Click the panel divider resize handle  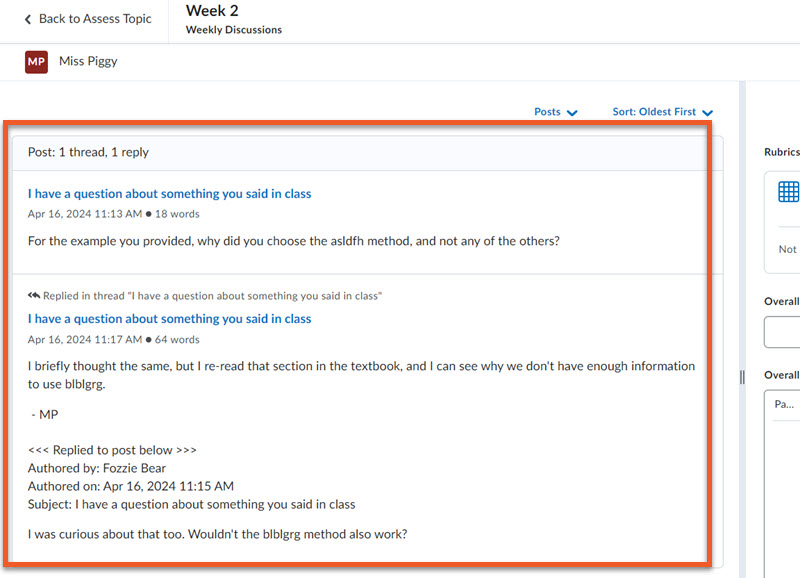[x=742, y=377]
